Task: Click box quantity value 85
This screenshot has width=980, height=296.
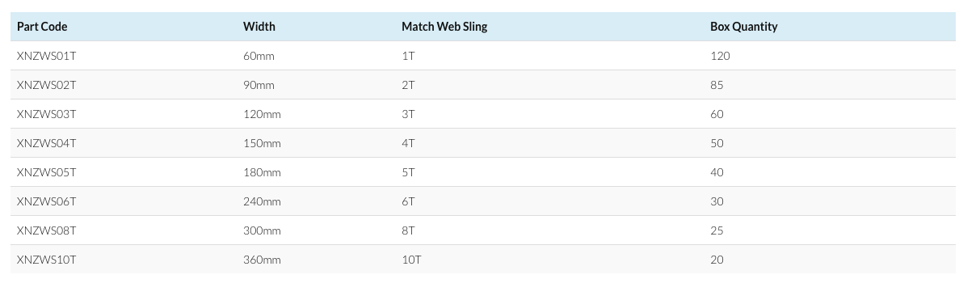Action: coord(717,85)
